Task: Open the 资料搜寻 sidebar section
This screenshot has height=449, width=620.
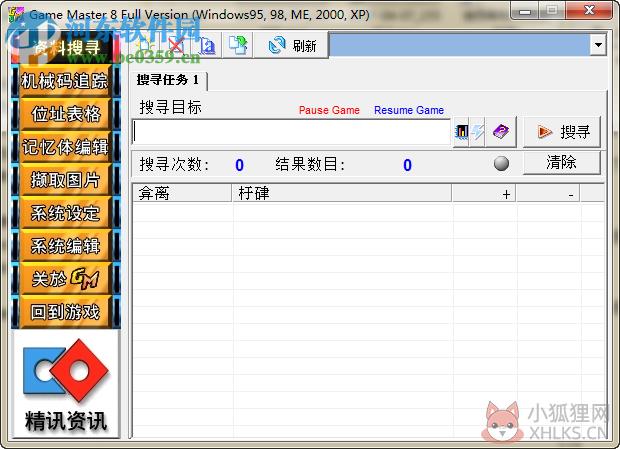Action: tap(66, 48)
